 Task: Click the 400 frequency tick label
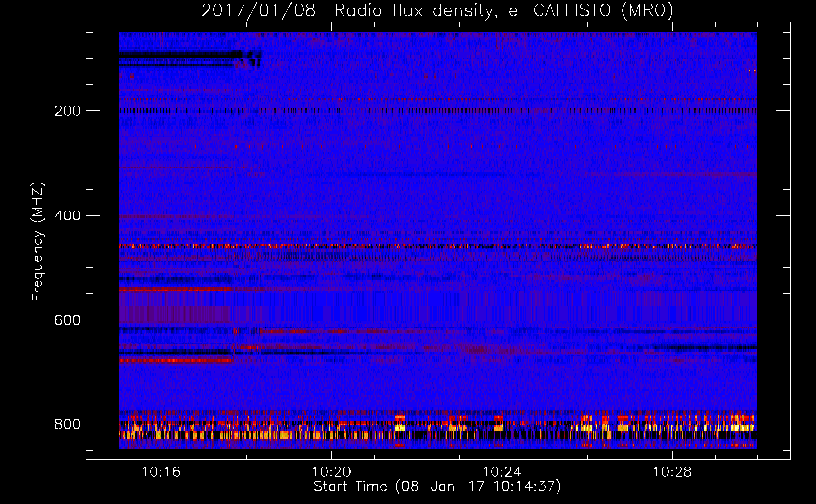[68, 216]
